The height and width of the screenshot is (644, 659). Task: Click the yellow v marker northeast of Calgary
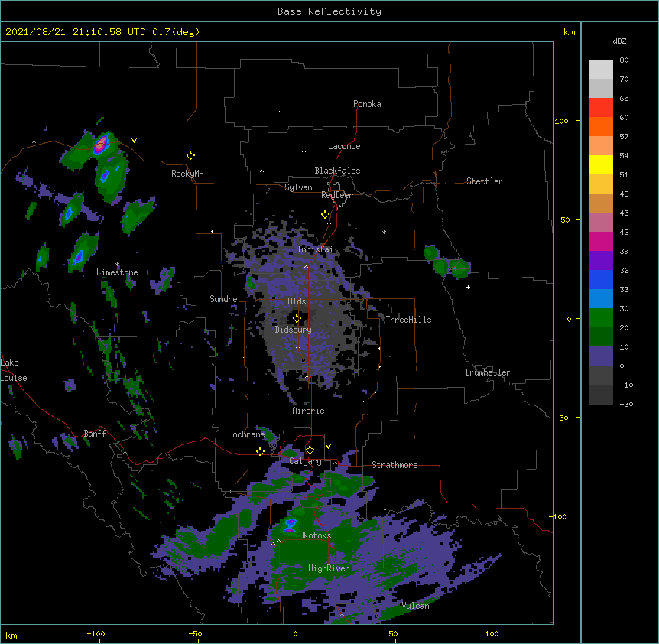(328, 447)
